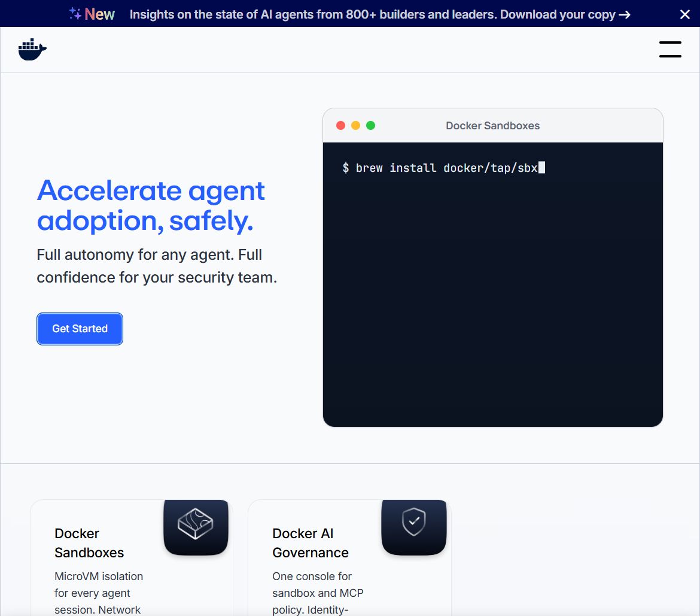Click the green dot in terminal window

370,126
